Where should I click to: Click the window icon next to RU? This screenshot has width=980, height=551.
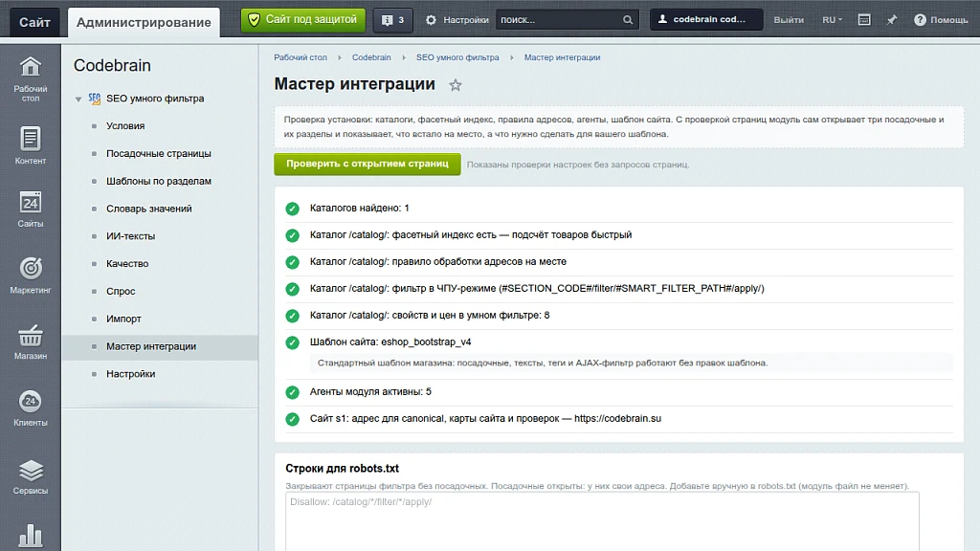(x=864, y=20)
